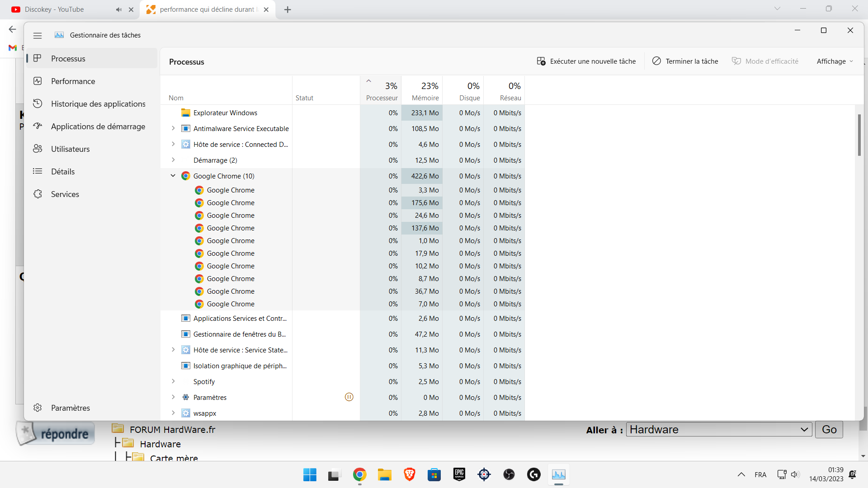This screenshot has width=868, height=488.
Task: Click Mode d'efficacité button
Action: point(765,61)
